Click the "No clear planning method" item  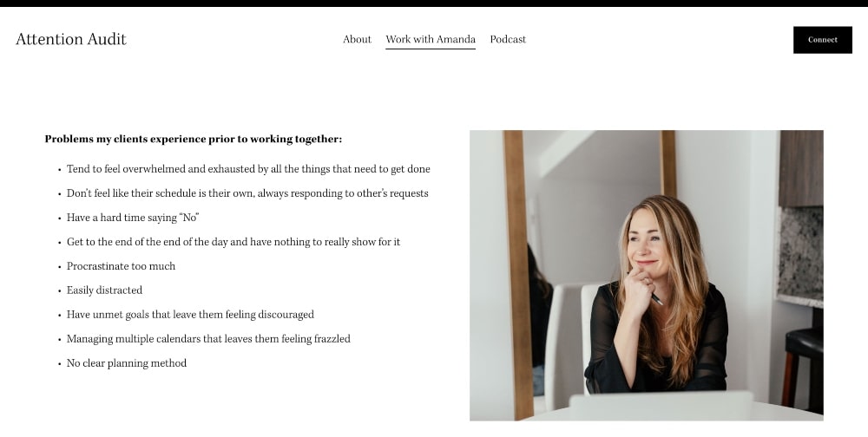(x=127, y=363)
